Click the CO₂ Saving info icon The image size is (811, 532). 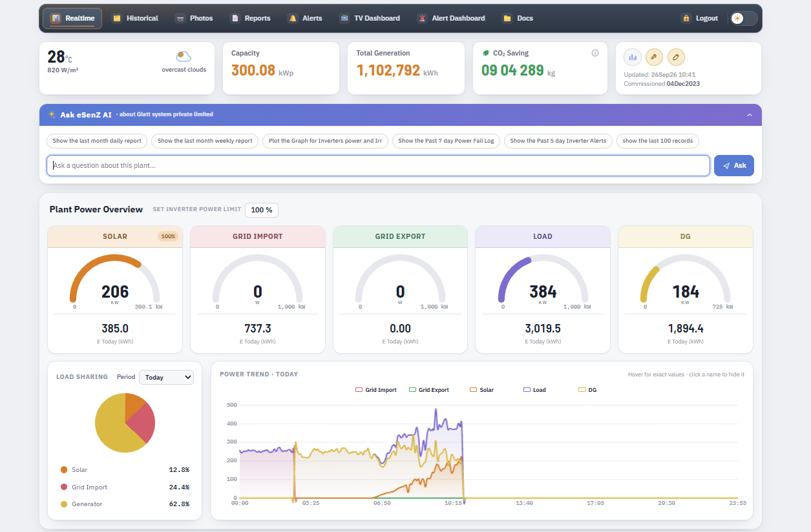[x=595, y=53]
